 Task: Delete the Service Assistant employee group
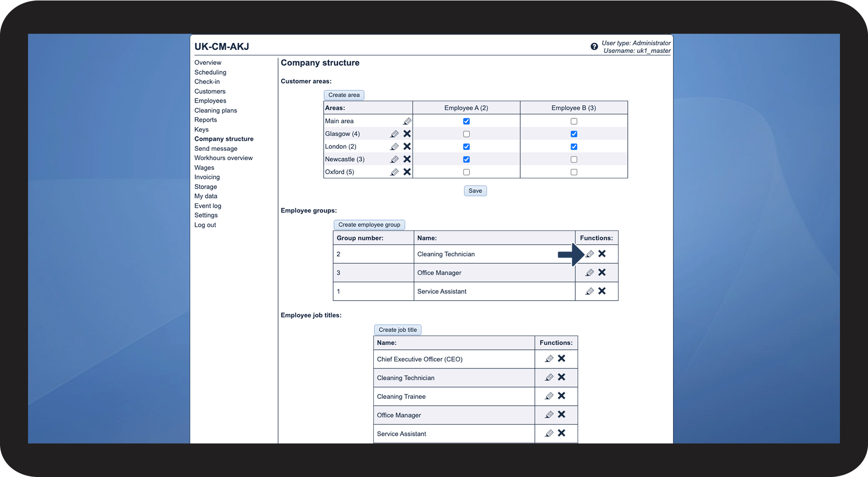(602, 291)
